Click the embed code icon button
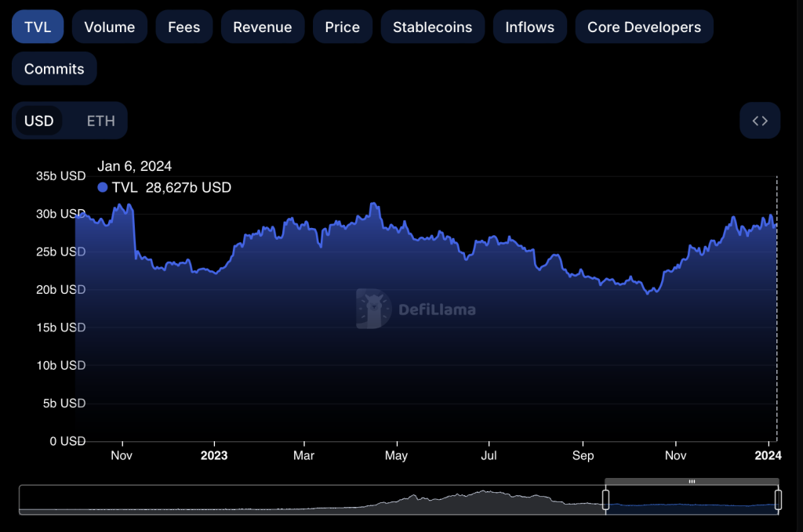This screenshot has height=532, width=803. coord(760,121)
